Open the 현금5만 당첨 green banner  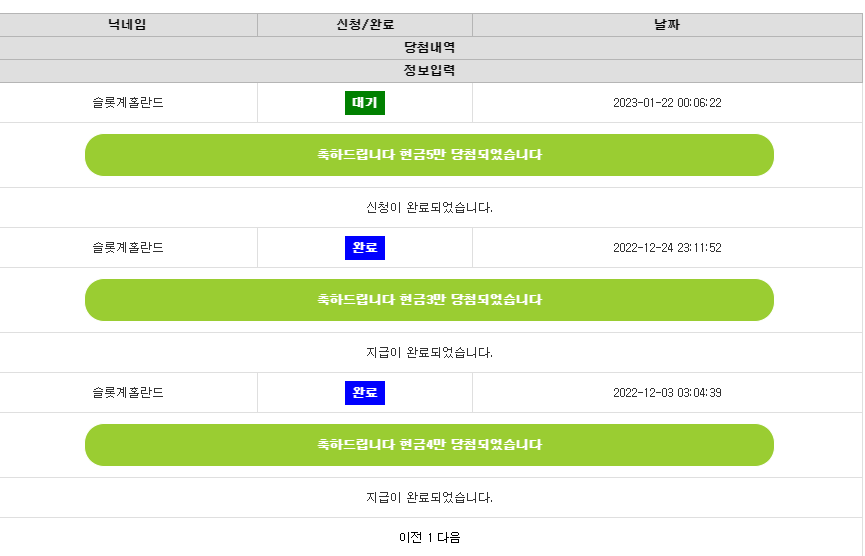(x=429, y=155)
